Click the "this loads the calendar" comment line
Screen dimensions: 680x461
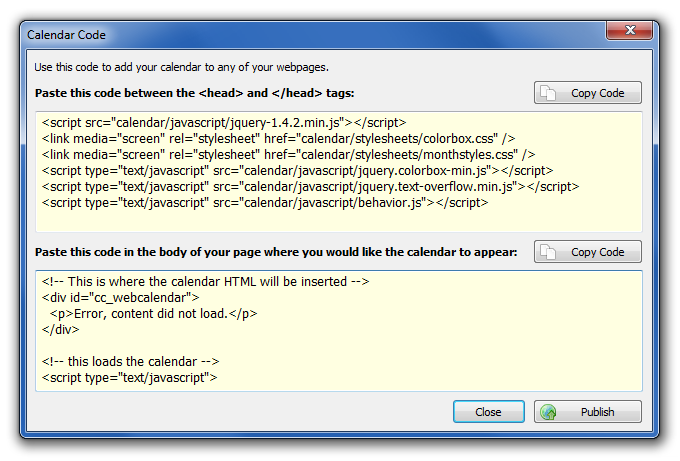(x=130, y=361)
